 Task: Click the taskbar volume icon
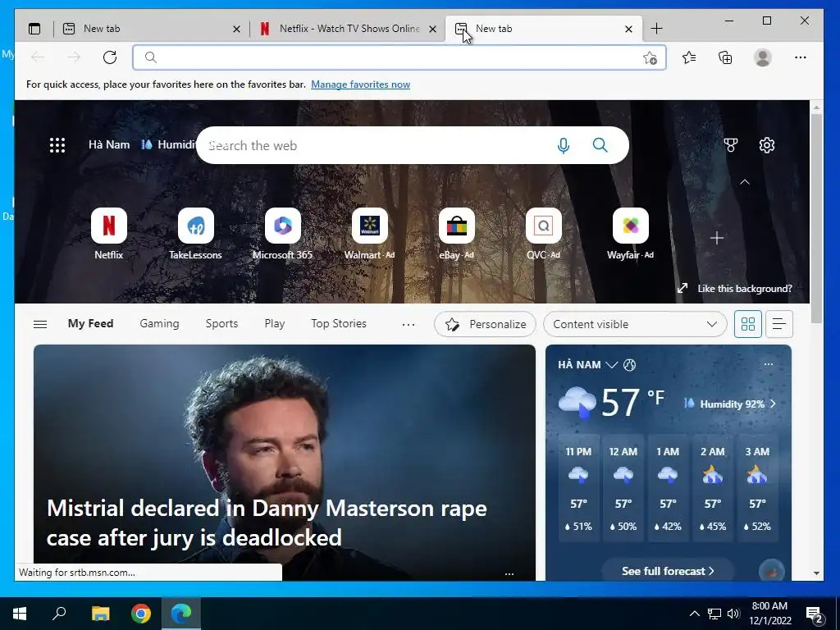point(733,614)
